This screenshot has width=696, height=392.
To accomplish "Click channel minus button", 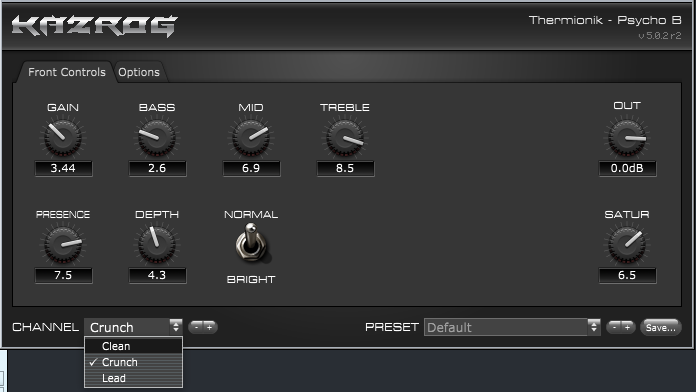I will coord(196,328).
